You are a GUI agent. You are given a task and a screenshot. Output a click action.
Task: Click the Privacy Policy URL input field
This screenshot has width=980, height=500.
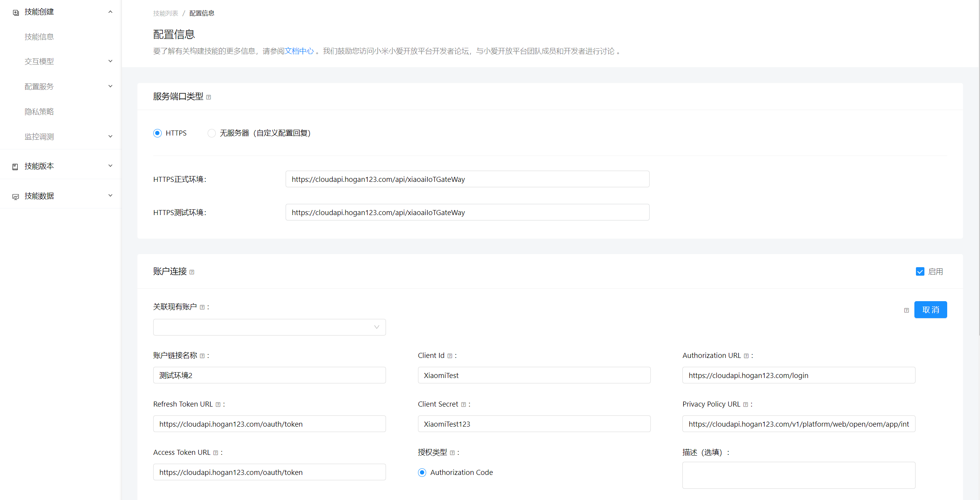coord(799,424)
